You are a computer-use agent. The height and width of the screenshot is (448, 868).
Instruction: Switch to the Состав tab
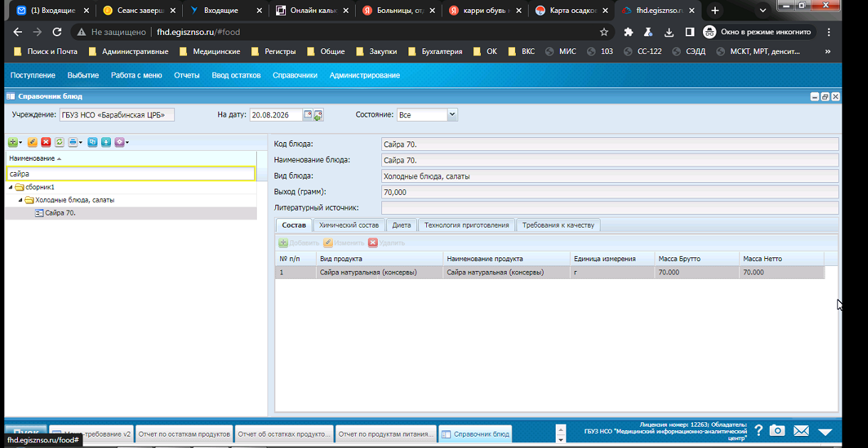(x=294, y=225)
